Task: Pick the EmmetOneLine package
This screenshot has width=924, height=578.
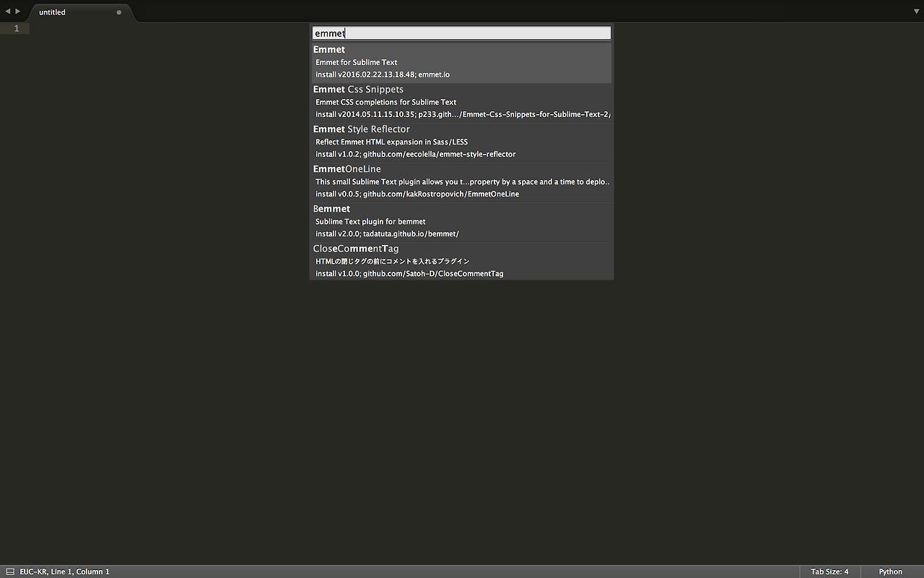Action: 461,181
